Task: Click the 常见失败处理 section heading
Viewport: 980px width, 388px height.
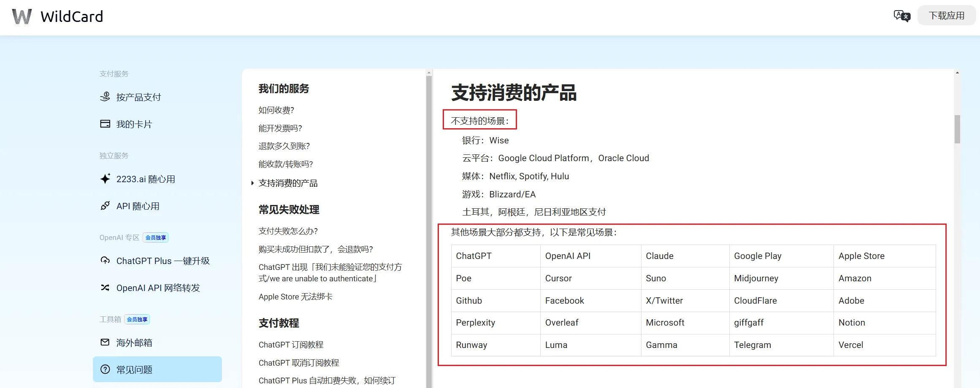Action: click(x=289, y=210)
